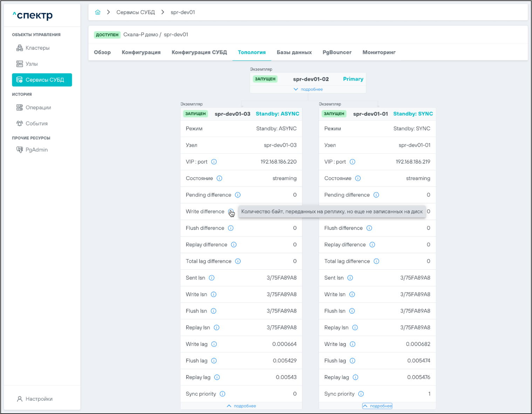This screenshot has height=414, width=532.
Task: Select the Конфигурация СУБД tab
Action: [x=199, y=52]
